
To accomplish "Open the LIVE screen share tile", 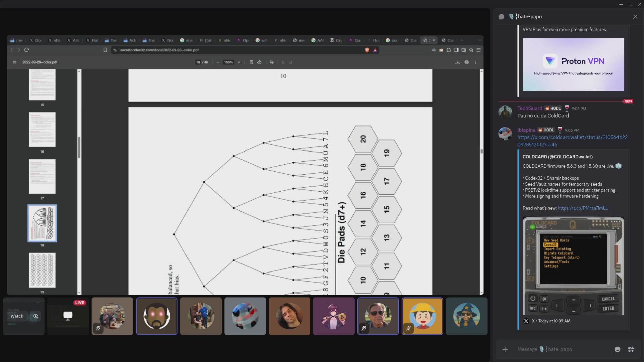I will click(68, 316).
